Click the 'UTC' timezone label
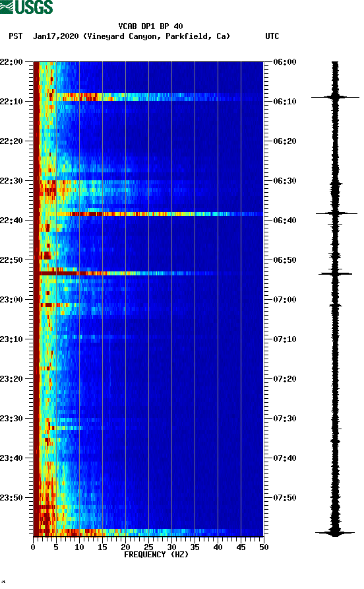This screenshot has height=589, width=364. 272,36
